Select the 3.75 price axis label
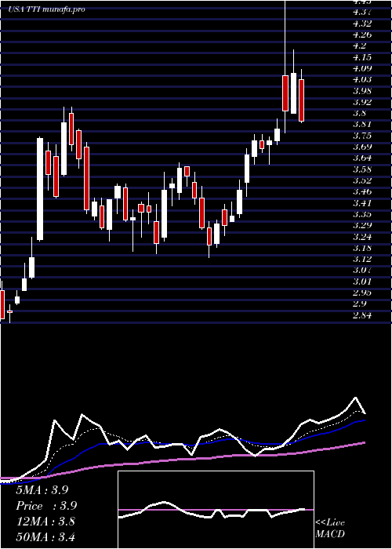The height and width of the screenshot is (549, 392). tap(363, 136)
